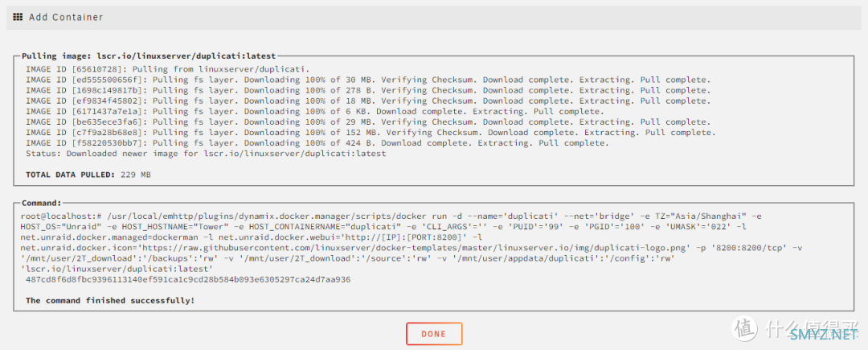The image size is (868, 350).
Task: Click the be635ece3fa6 layer line
Action: 367,122
